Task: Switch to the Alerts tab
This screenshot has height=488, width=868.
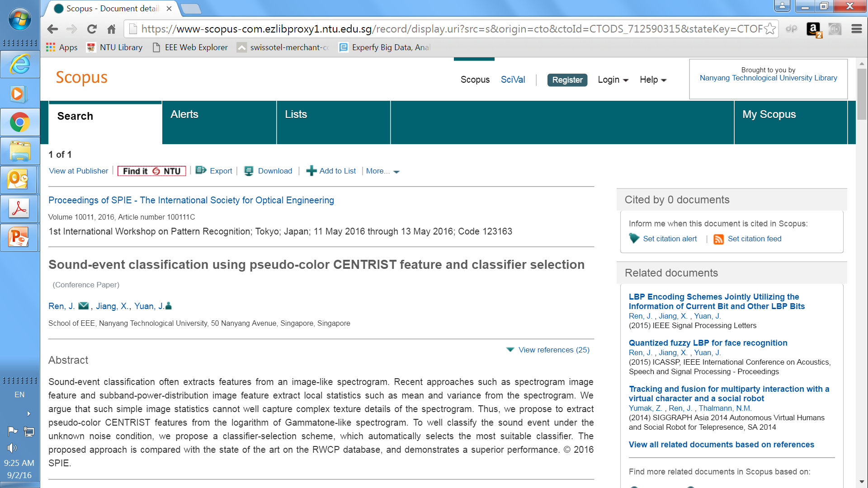Action: (x=184, y=114)
